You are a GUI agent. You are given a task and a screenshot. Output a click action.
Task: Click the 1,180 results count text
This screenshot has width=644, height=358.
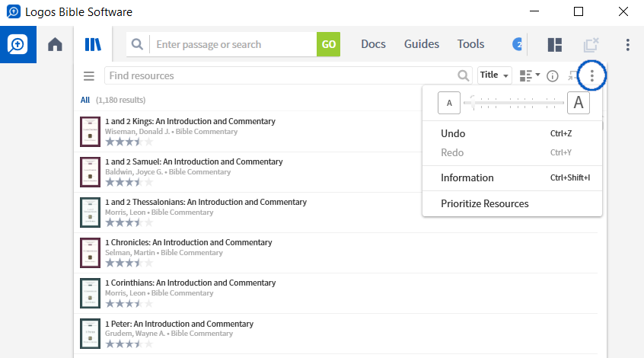click(x=121, y=100)
